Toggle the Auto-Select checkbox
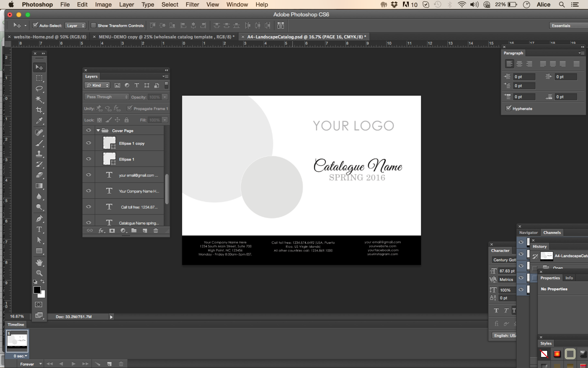This screenshot has width=588, height=368. tap(35, 25)
